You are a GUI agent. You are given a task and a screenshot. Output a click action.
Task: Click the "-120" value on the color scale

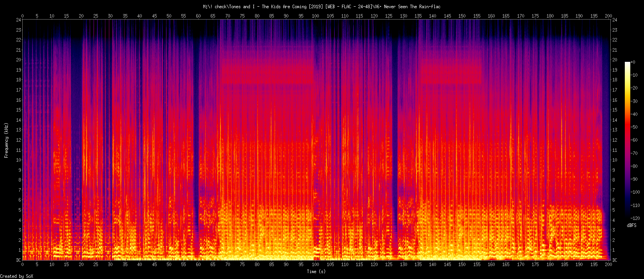[636, 218]
